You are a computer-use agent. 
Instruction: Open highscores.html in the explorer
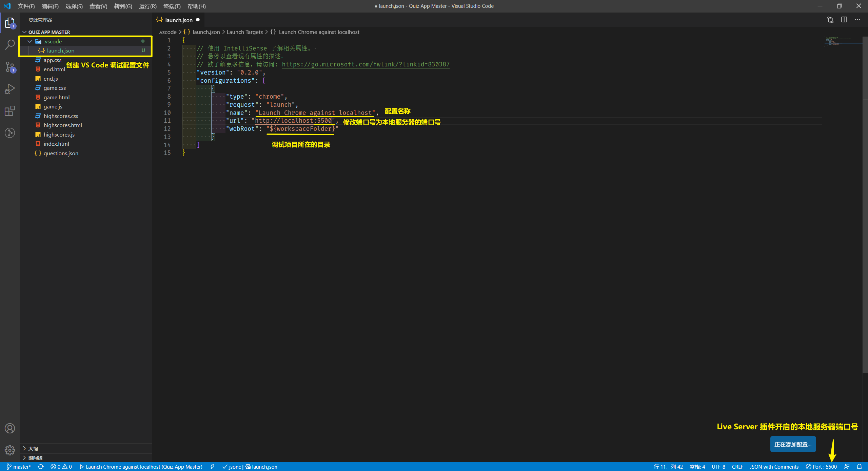86,125
